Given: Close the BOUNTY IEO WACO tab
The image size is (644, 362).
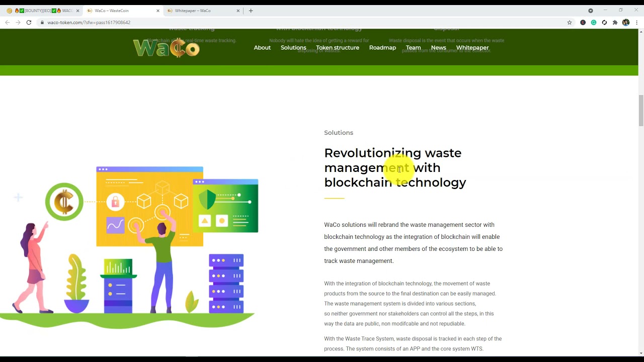Looking at the screenshot, I should click(x=77, y=11).
